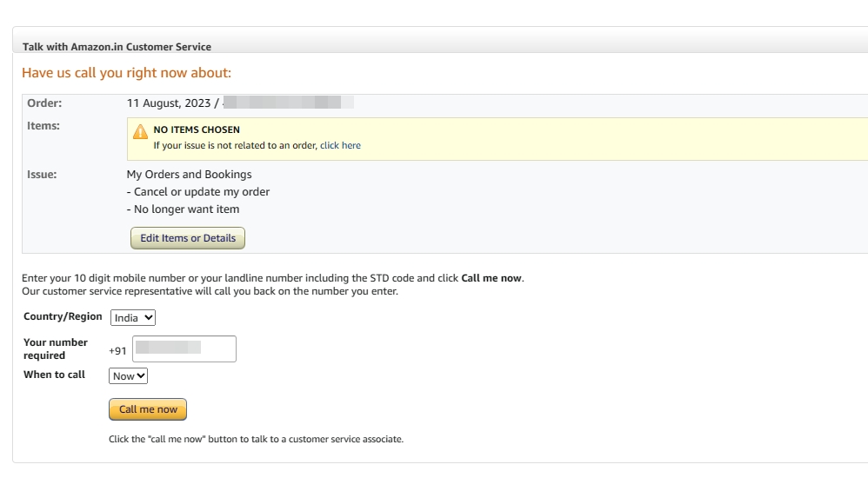Click the yellow warning triangle icon
The image size is (868, 491).
click(140, 131)
